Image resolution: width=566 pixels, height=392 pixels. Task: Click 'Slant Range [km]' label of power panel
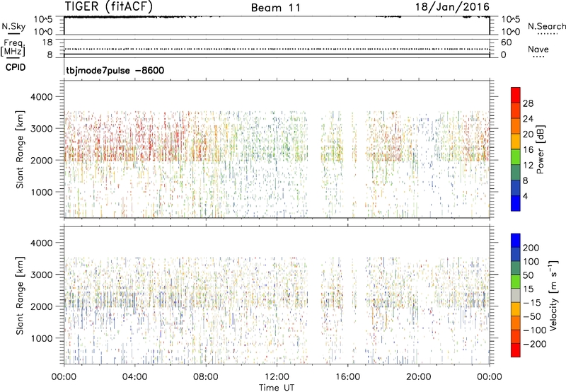20,149
